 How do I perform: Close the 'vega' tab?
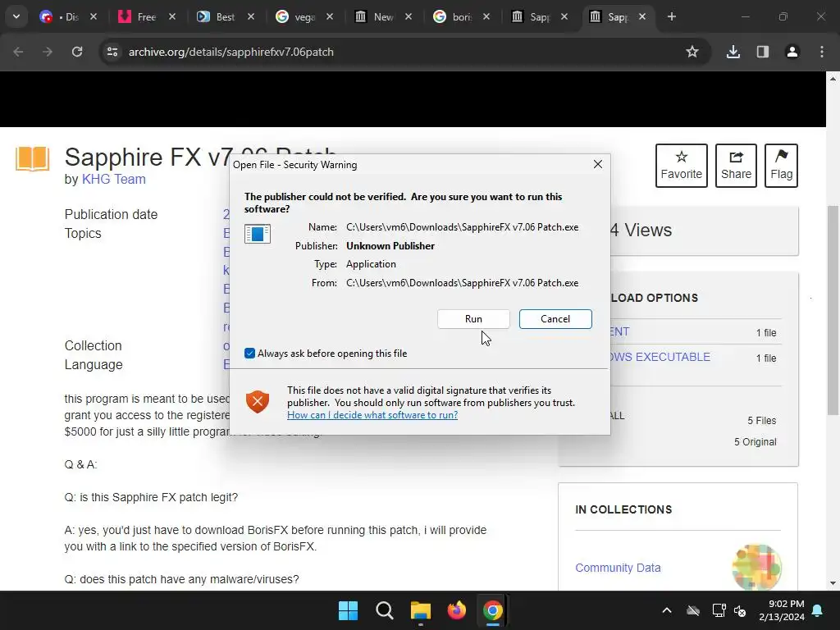(x=330, y=16)
